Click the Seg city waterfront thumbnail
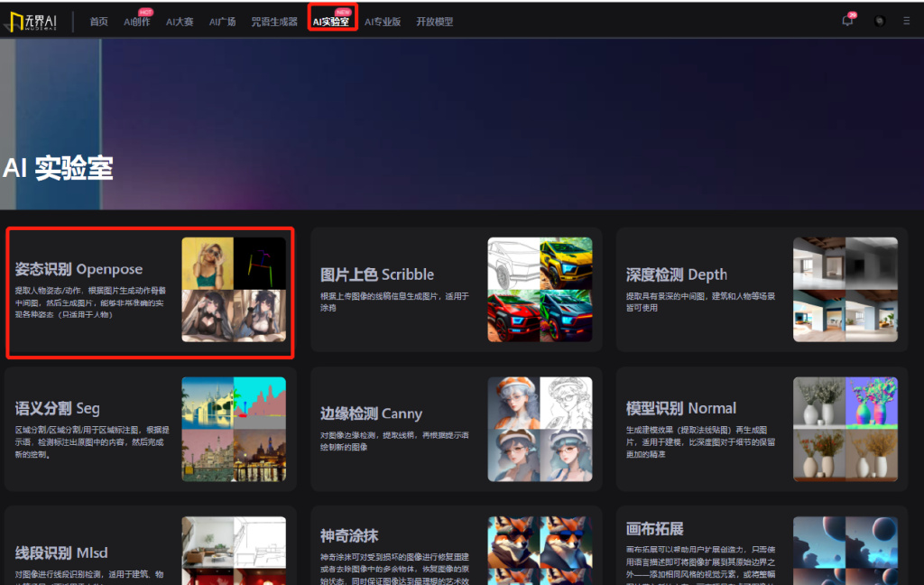 point(234,430)
